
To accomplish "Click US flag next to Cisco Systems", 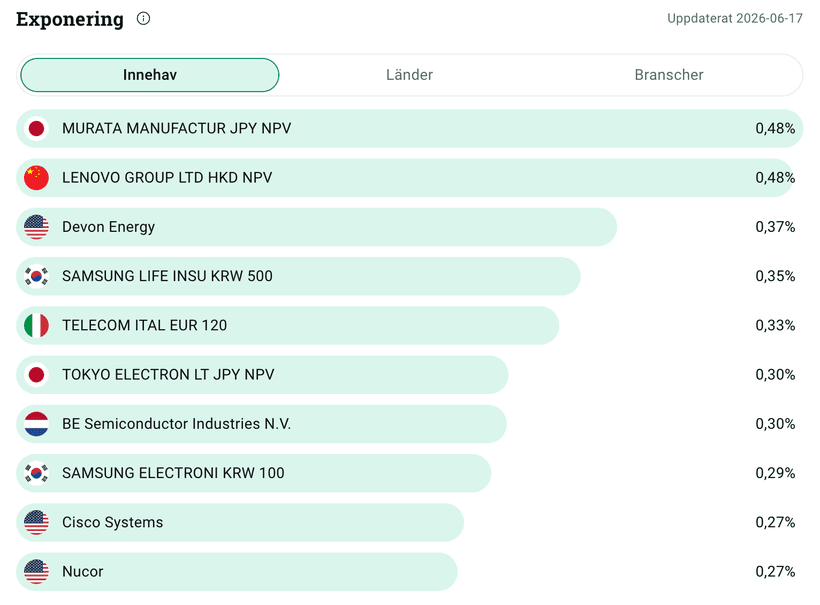I will [37, 522].
